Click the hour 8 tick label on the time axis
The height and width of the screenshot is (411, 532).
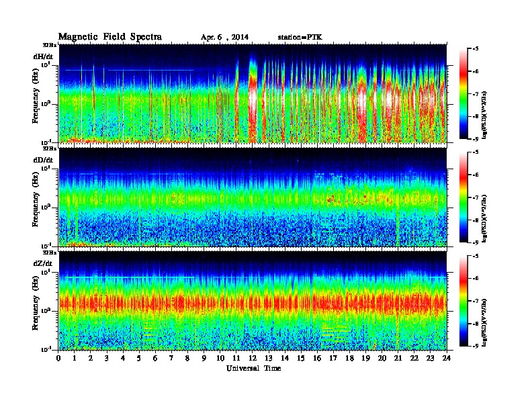coord(187,359)
